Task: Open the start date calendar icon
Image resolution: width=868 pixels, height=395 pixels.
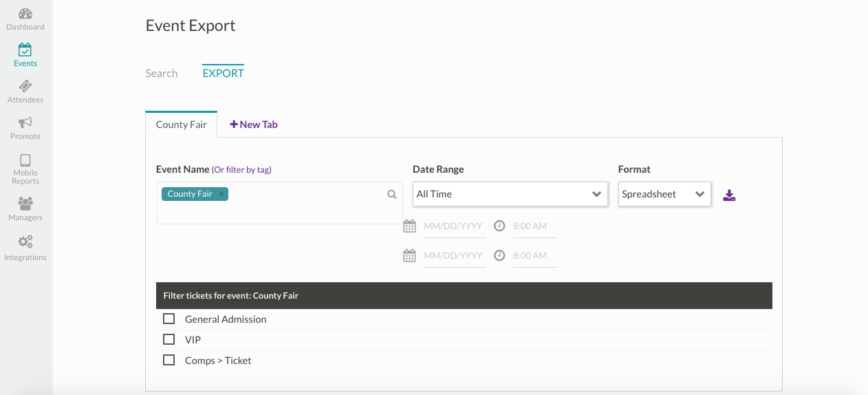Action: [x=409, y=226]
